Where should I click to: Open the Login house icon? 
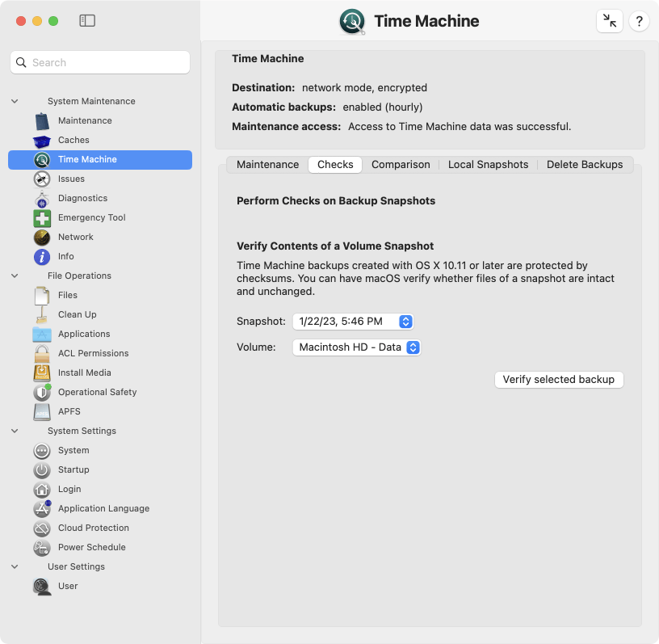(x=42, y=489)
